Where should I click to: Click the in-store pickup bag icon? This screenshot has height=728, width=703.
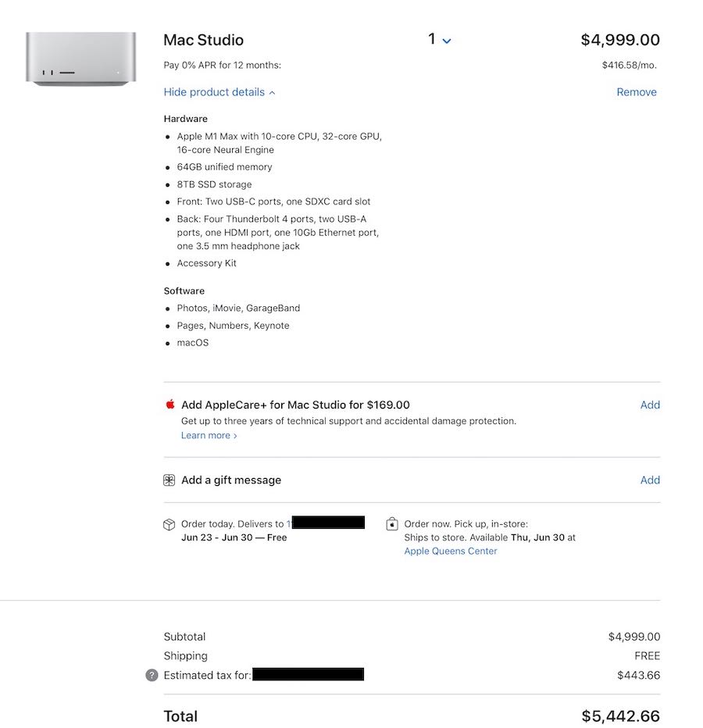pos(392,524)
